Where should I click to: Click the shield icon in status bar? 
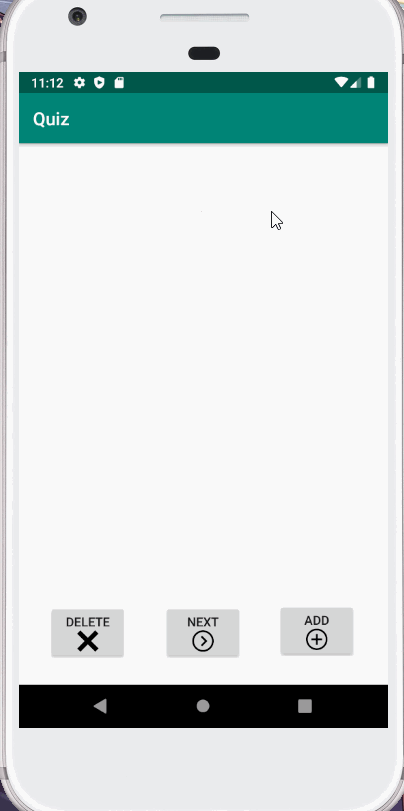click(99, 83)
